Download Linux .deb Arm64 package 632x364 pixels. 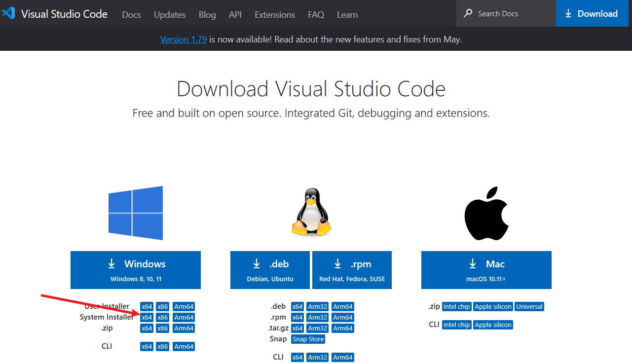(343, 306)
